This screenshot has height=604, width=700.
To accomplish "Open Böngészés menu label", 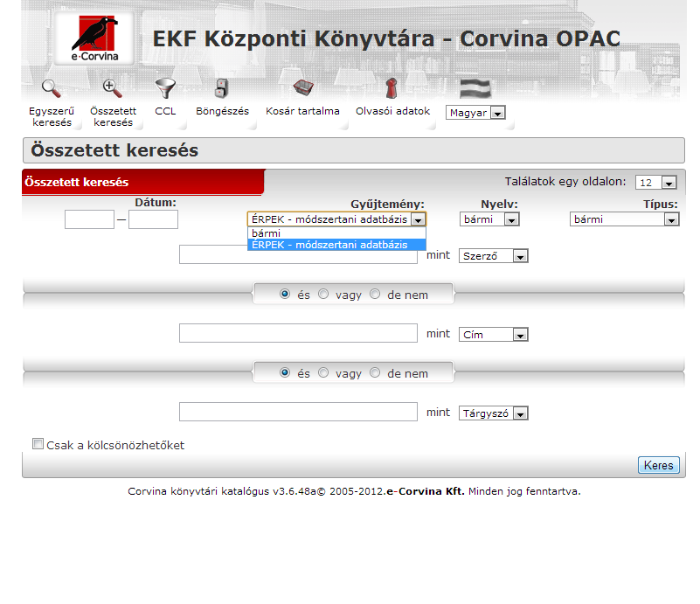I will [x=222, y=111].
